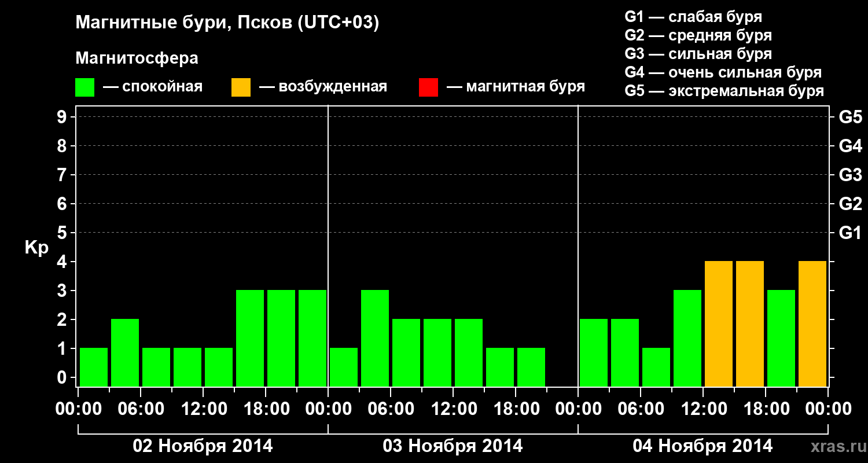Viewport: 868px width, 463px height.
Task: Select the chart title 'Магнитные бури, Псков (UTC+03)'
Action: tap(227, 23)
